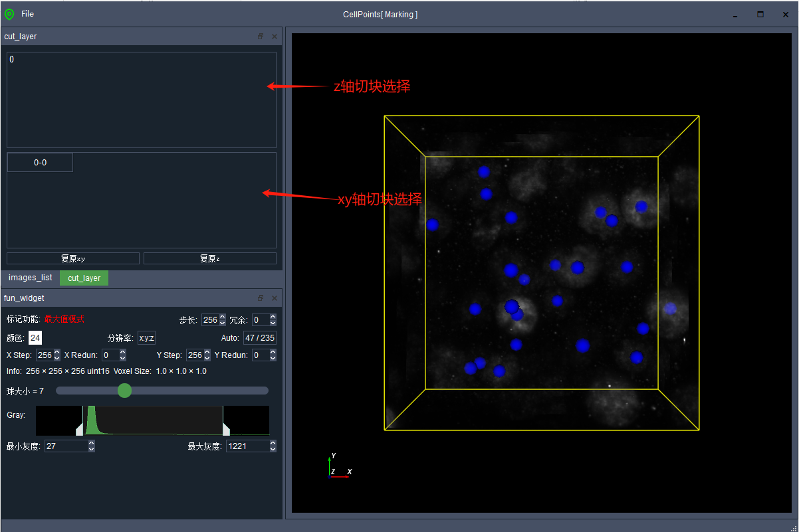Click the 分辨率 x:y:z resolution button
The width and height of the screenshot is (799, 532).
tap(146, 338)
